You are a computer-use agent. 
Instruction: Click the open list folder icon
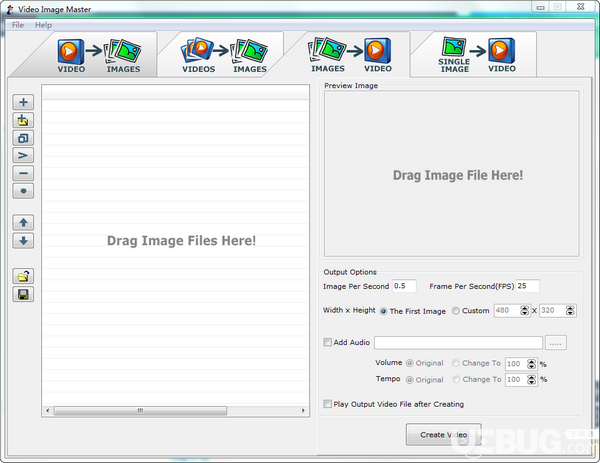pos(23,276)
